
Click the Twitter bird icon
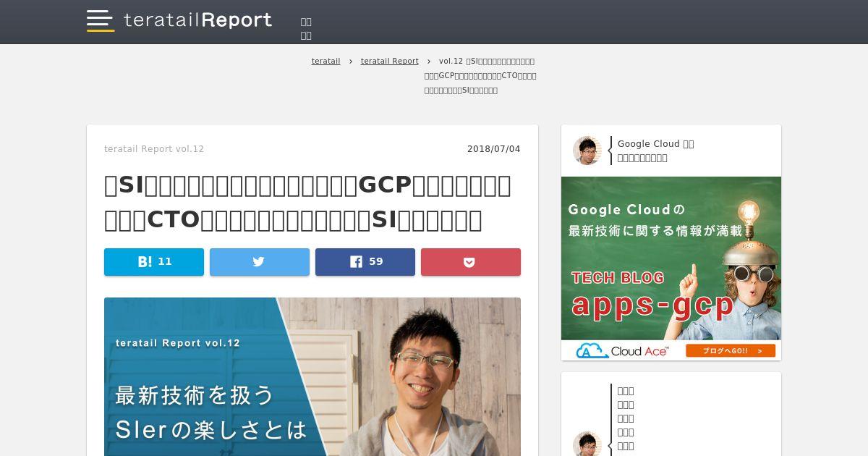(259, 262)
